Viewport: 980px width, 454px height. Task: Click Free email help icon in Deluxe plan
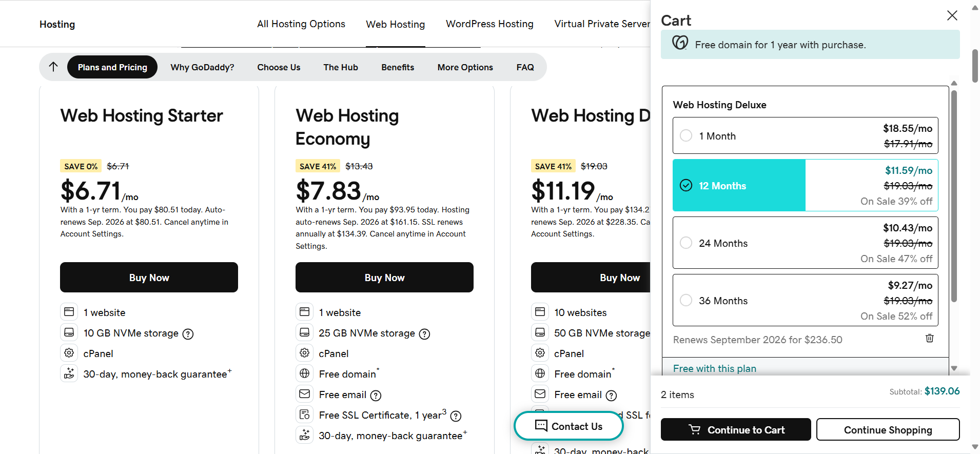click(x=611, y=396)
